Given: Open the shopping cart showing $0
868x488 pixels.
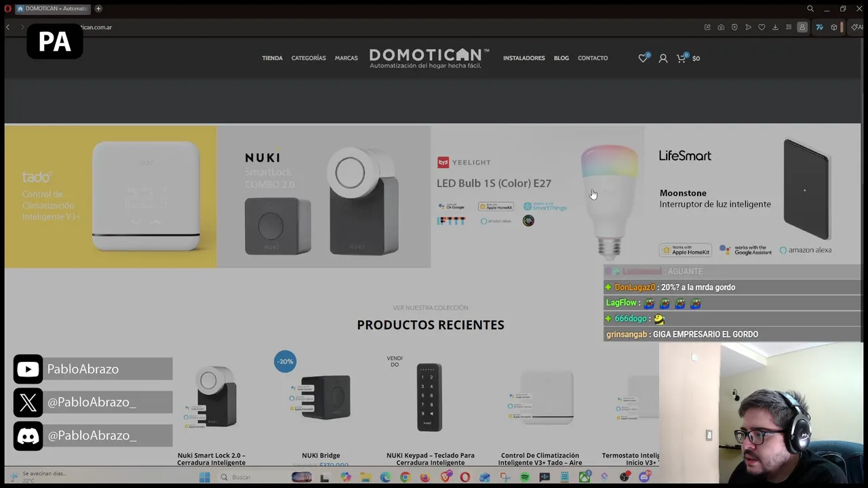Looking at the screenshot, I should click(687, 58).
